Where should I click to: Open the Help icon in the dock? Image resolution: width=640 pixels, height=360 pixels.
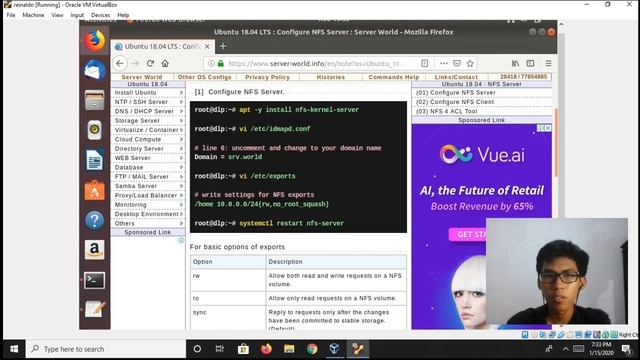pyautogui.click(x=95, y=220)
